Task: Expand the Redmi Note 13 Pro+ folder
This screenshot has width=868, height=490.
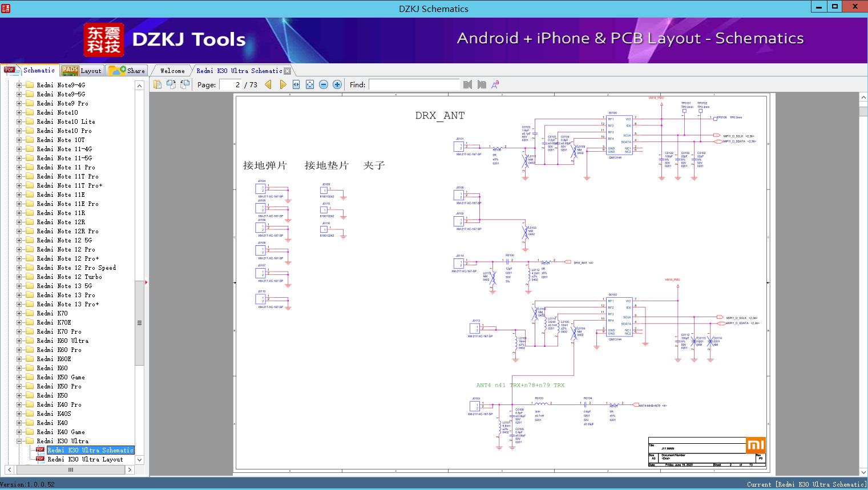Action: point(19,304)
